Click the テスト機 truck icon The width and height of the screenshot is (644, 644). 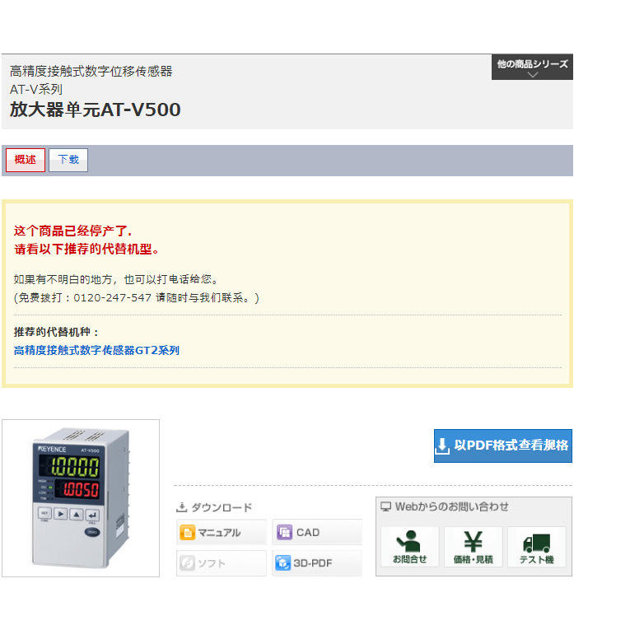pyautogui.click(x=536, y=547)
